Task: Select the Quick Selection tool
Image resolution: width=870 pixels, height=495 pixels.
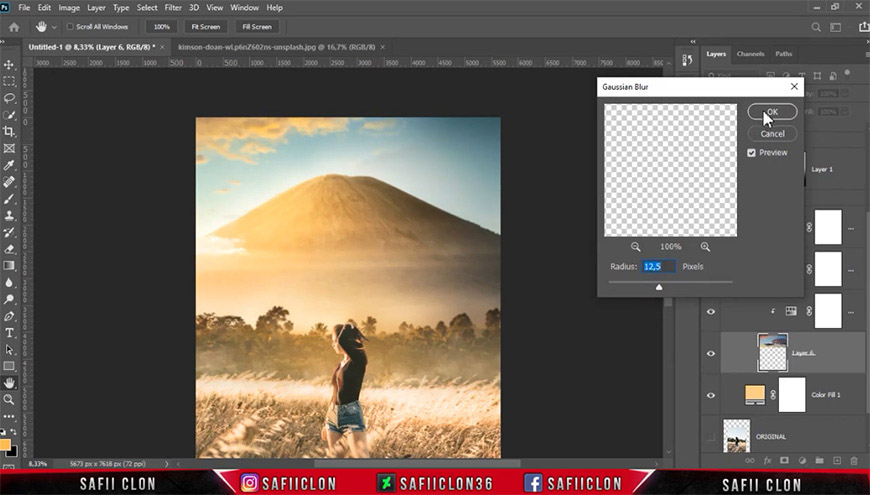Action: (9, 115)
